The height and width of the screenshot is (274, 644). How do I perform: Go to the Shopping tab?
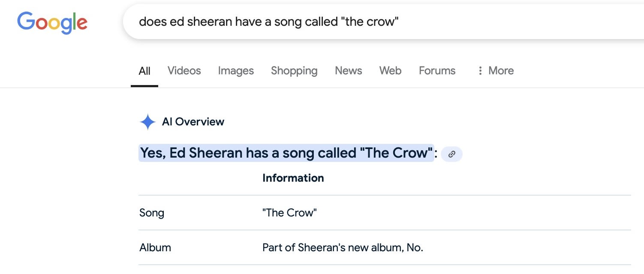tap(294, 71)
